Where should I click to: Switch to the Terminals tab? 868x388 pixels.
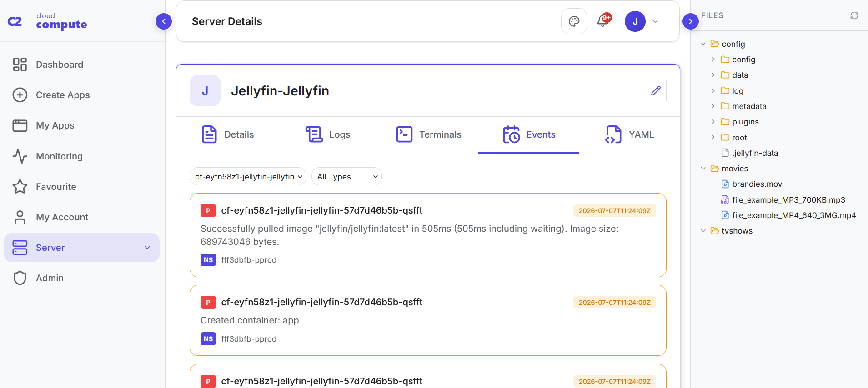428,134
